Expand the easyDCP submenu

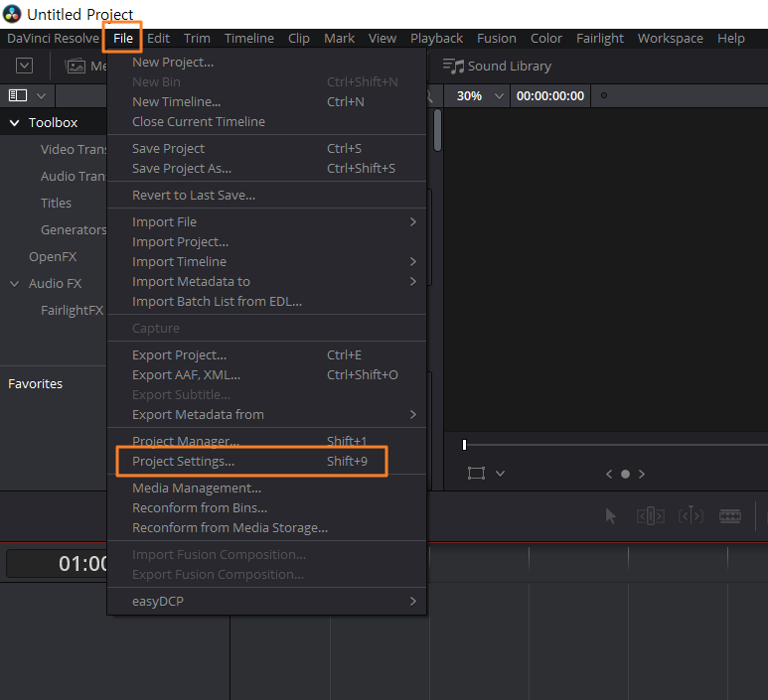(x=266, y=601)
